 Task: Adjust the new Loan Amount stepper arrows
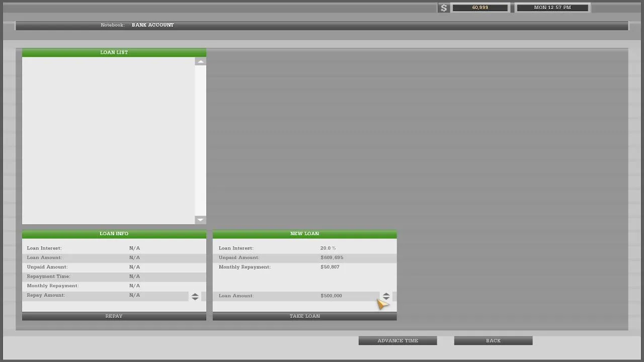386,296
